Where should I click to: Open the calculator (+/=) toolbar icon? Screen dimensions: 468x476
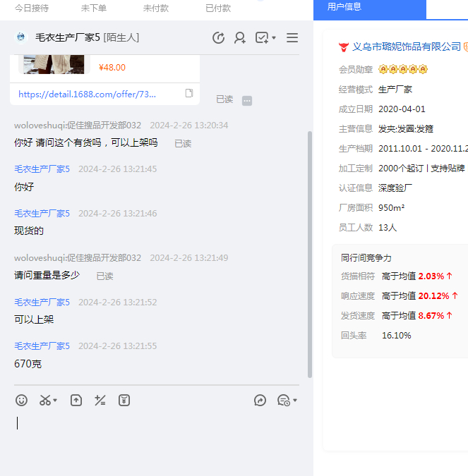100,401
